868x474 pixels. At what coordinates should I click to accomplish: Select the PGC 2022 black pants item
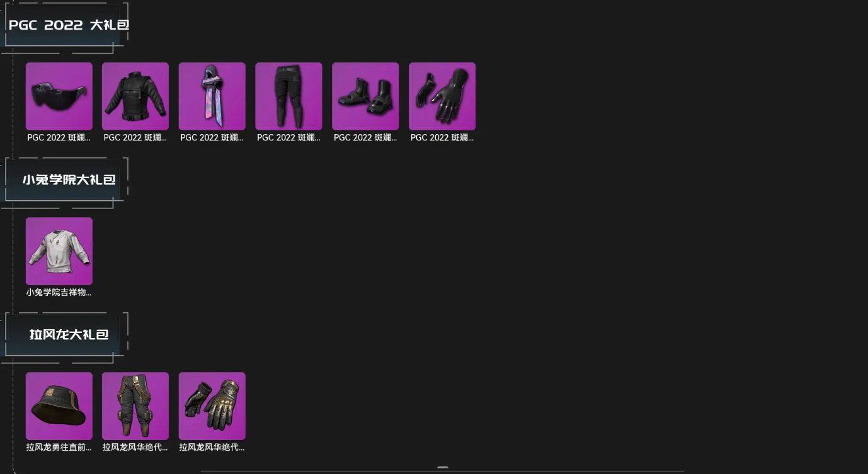click(x=288, y=96)
